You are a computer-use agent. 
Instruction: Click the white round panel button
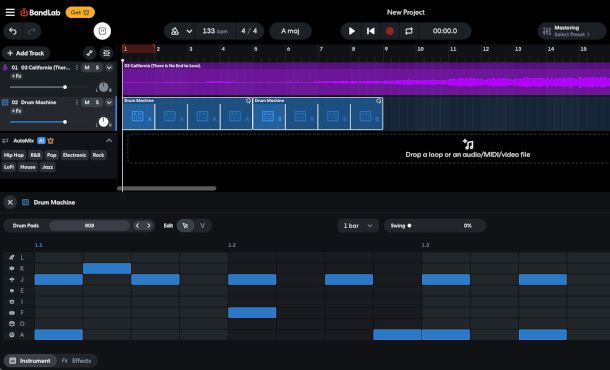102,31
